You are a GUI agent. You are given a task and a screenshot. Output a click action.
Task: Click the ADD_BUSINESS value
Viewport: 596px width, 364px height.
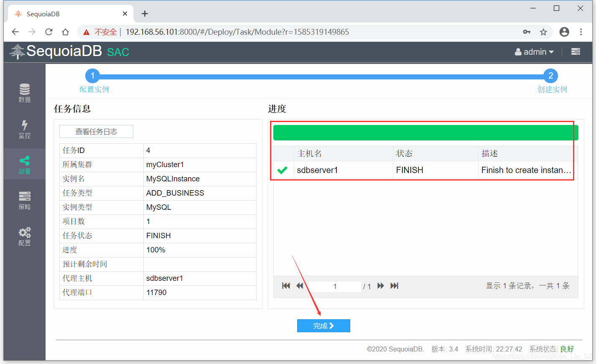pos(175,193)
